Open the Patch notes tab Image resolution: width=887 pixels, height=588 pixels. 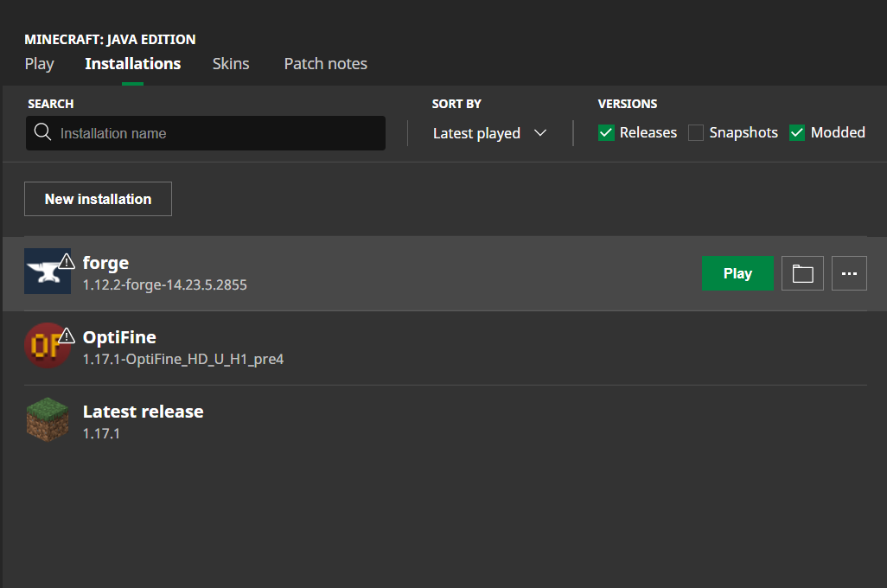click(325, 63)
